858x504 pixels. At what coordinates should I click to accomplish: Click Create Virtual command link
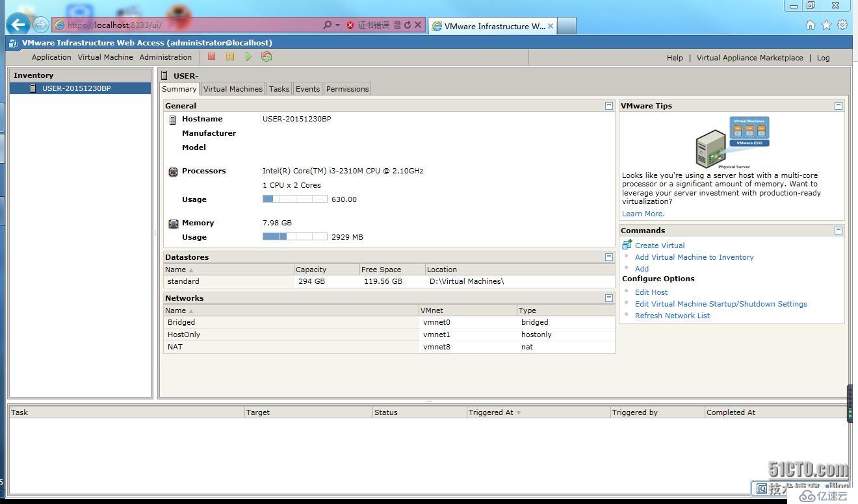(660, 246)
